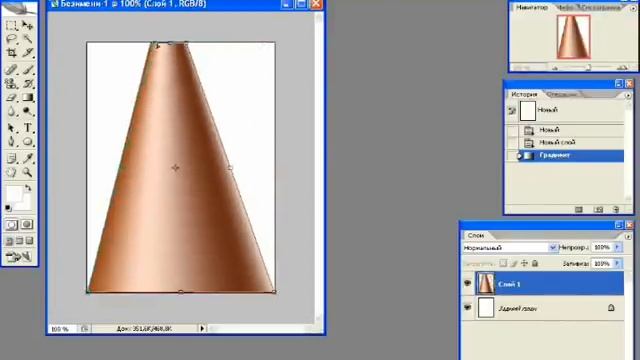Switch to Standard editing mode

point(11,224)
